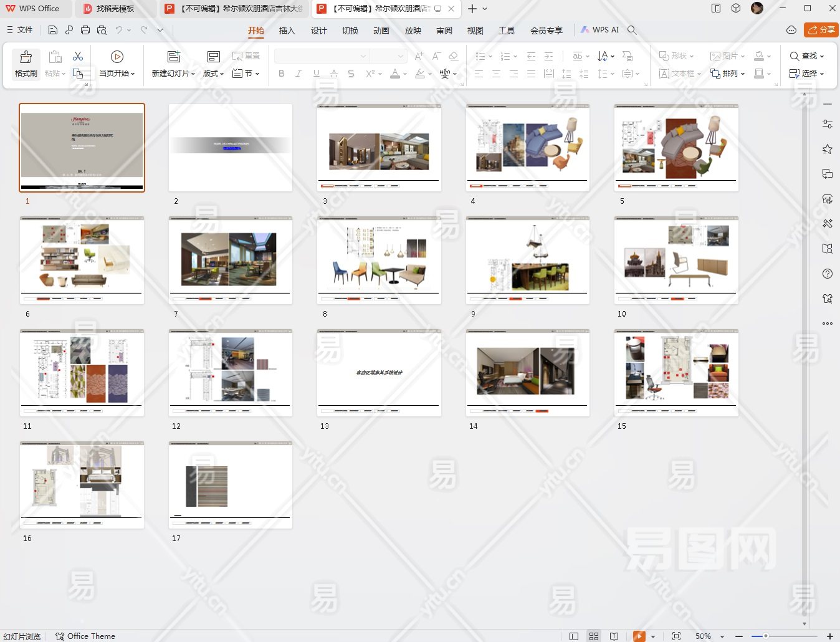Click the Cut scissors icon

(x=78, y=57)
